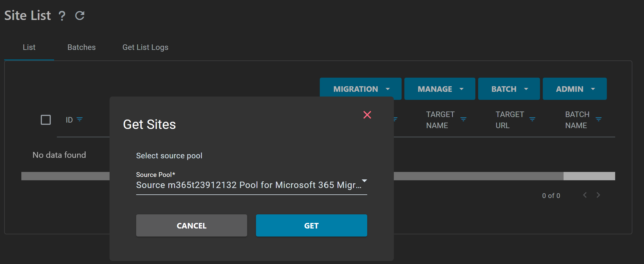Go to next page arrow
Viewport: 644px width, 264px height.
tap(598, 195)
